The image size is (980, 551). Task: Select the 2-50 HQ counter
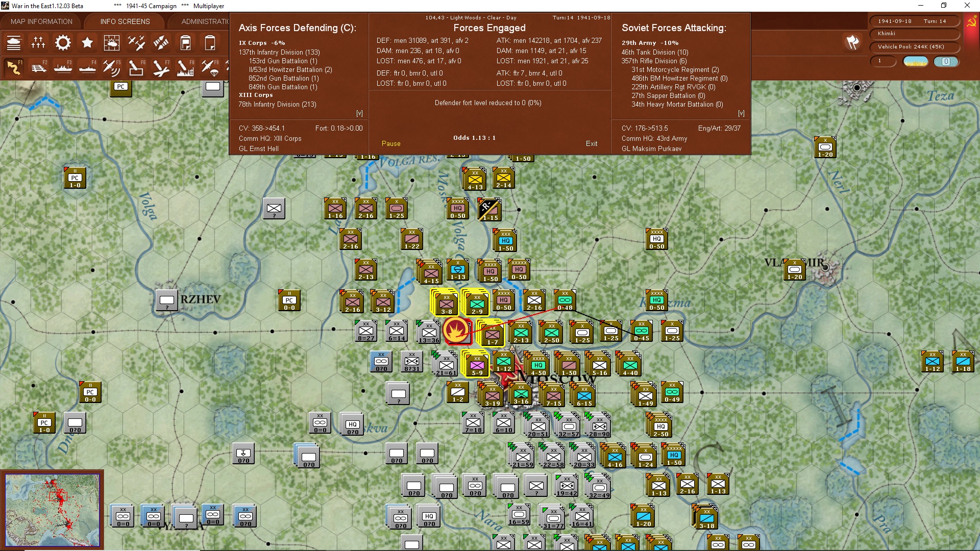[660, 425]
